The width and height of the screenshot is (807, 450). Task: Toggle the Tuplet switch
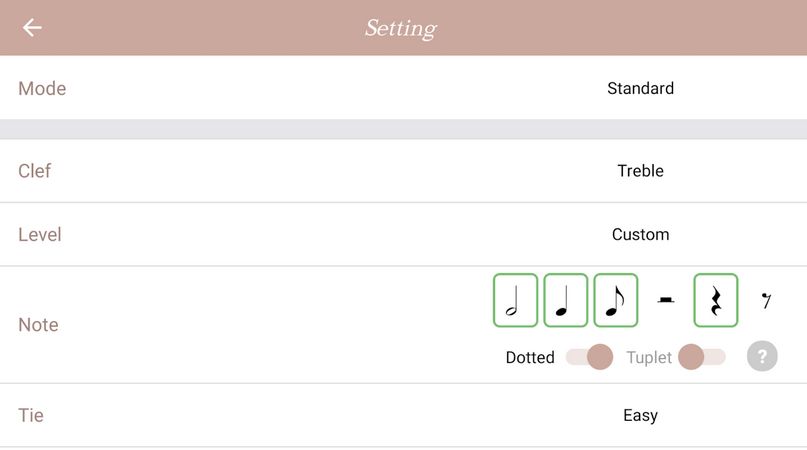[x=701, y=357]
